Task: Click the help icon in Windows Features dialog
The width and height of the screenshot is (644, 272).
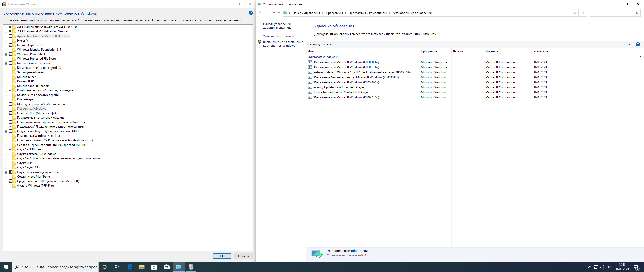Action: (251, 13)
